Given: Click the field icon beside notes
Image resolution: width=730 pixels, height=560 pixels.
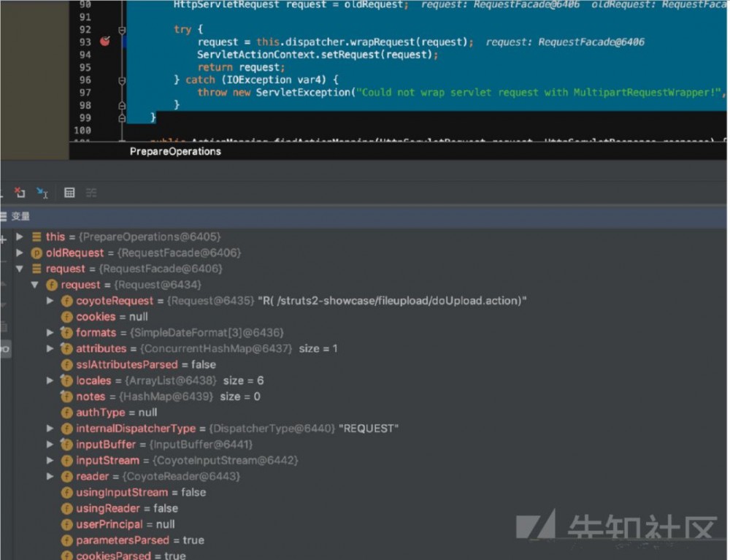Looking at the screenshot, I should (x=67, y=396).
